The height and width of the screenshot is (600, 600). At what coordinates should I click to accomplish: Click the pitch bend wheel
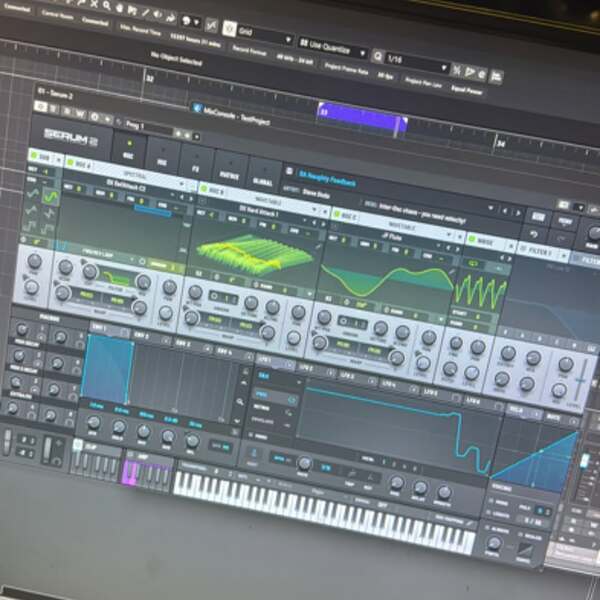pyautogui.click(x=7, y=443)
